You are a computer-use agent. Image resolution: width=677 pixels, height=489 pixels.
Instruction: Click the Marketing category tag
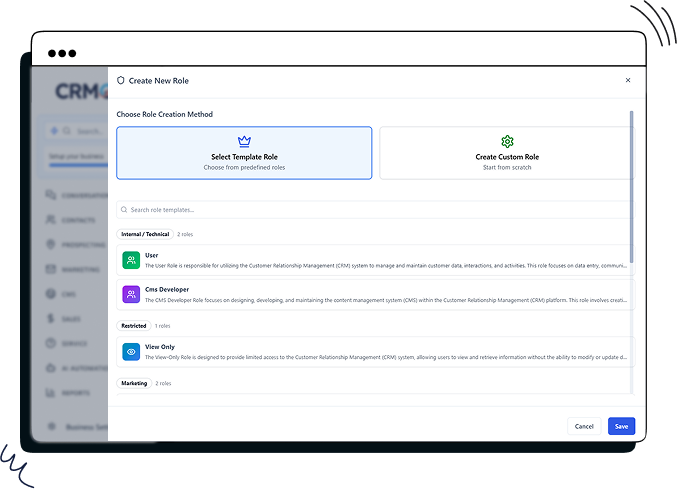pyautogui.click(x=134, y=383)
